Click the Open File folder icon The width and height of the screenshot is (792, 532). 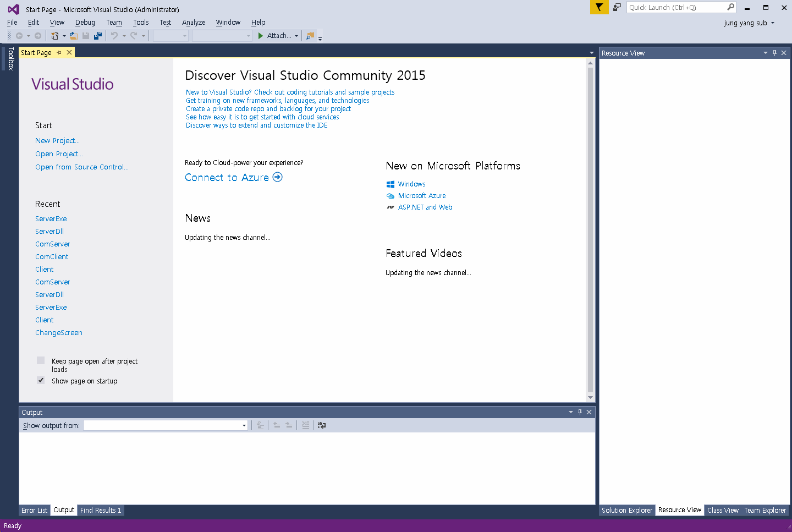click(73, 36)
